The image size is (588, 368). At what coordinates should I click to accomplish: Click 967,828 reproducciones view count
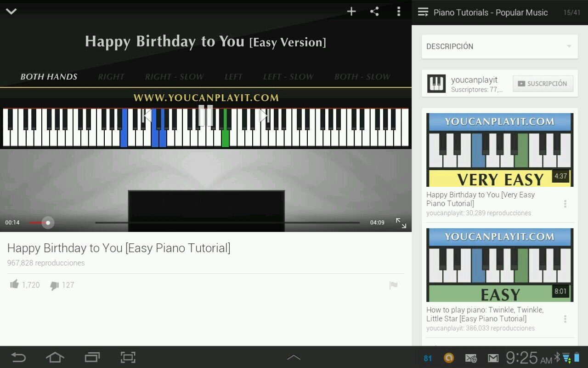tap(46, 263)
